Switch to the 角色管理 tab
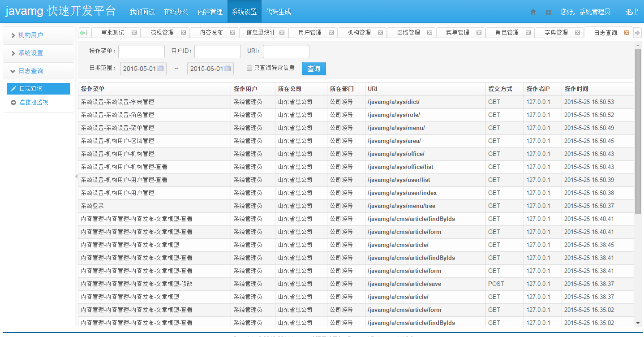This screenshot has height=337, width=644. (x=507, y=32)
